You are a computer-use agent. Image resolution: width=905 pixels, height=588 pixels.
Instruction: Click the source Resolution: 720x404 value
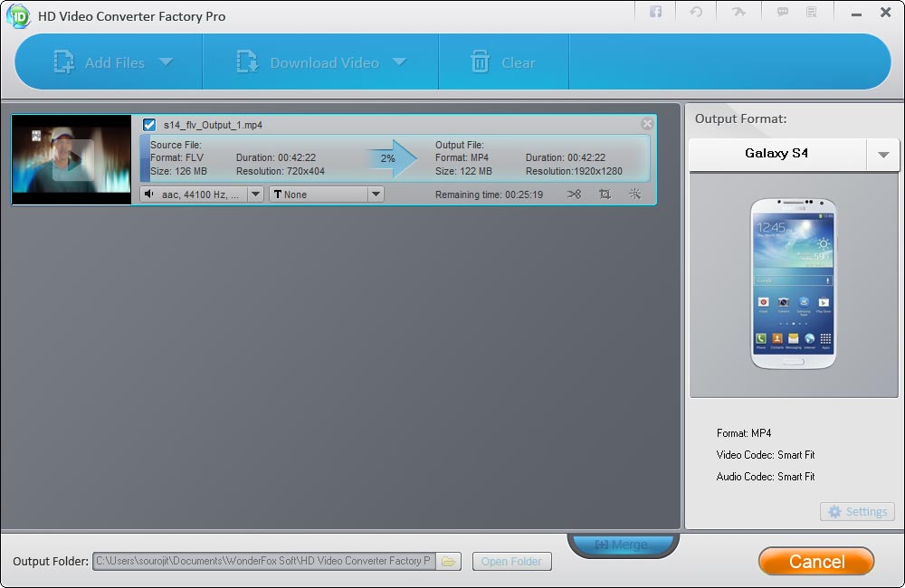coord(281,171)
